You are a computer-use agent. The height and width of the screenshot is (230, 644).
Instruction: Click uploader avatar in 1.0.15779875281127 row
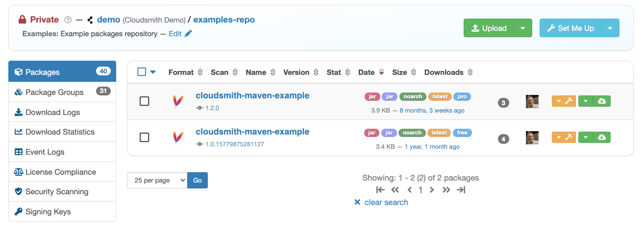pos(532,138)
